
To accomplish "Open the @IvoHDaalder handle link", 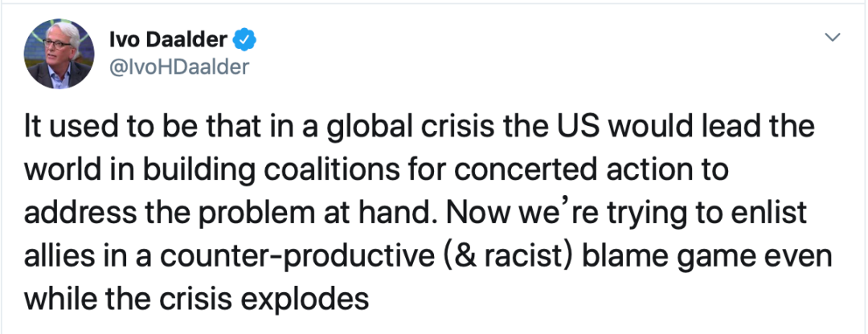I will pyautogui.click(x=177, y=67).
